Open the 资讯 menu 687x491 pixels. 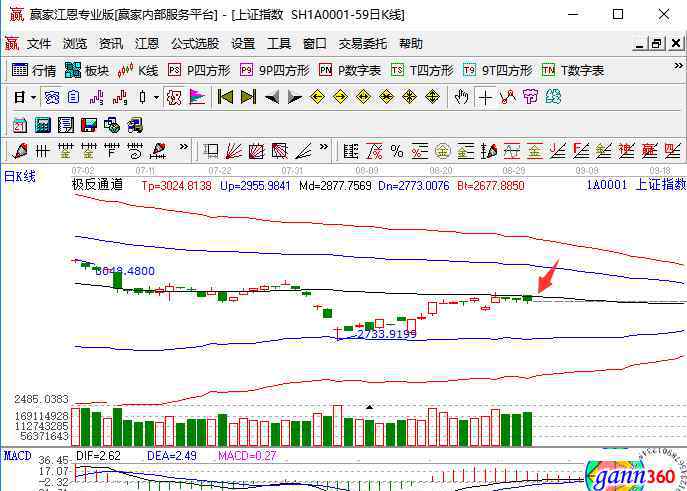(x=111, y=44)
